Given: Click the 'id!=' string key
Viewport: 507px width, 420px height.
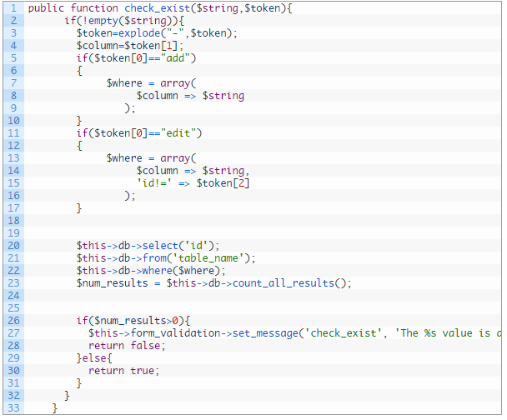Looking at the screenshot, I should pos(154,183).
